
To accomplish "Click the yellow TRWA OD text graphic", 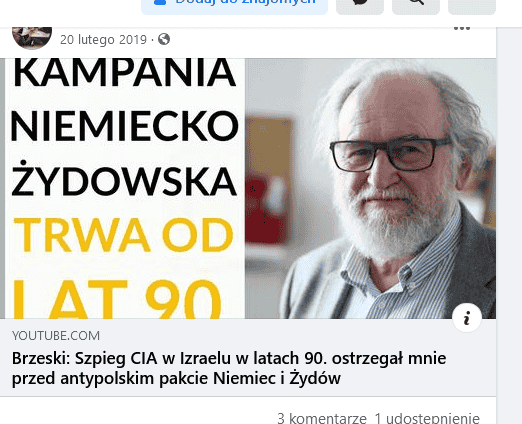I will (x=123, y=235).
